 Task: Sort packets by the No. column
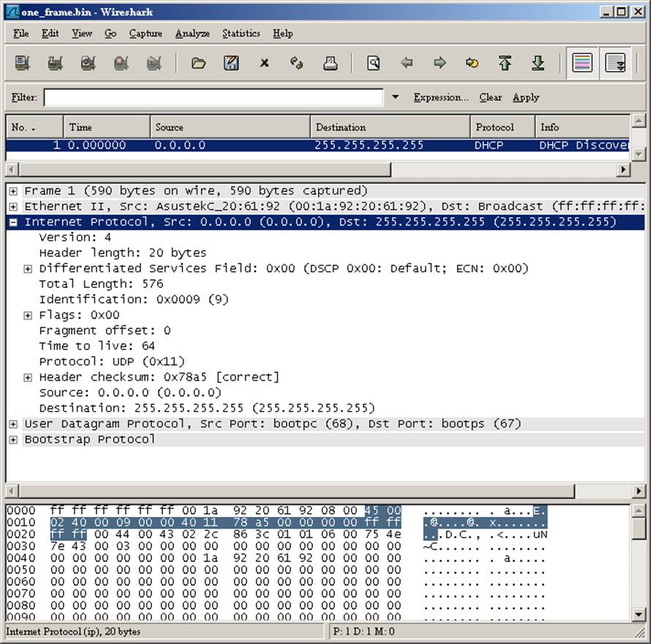pyautogui.click(x=34, y=127)
